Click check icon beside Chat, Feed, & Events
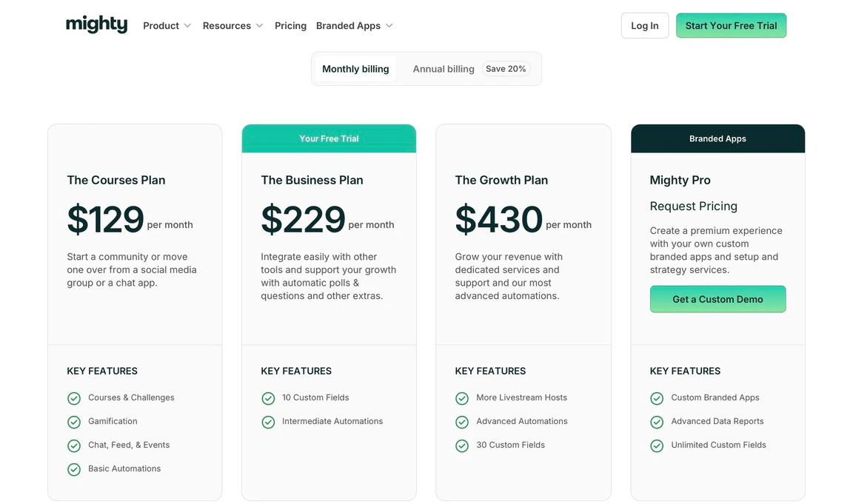This screenshot has height=504, width=853. click(x=74, y=446)
